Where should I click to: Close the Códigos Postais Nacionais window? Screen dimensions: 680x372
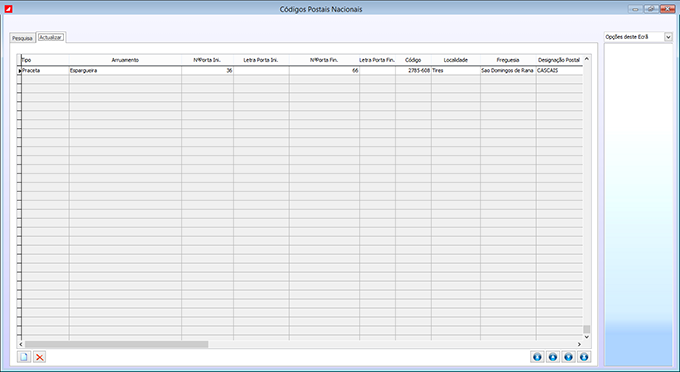[x=667, y=9]
